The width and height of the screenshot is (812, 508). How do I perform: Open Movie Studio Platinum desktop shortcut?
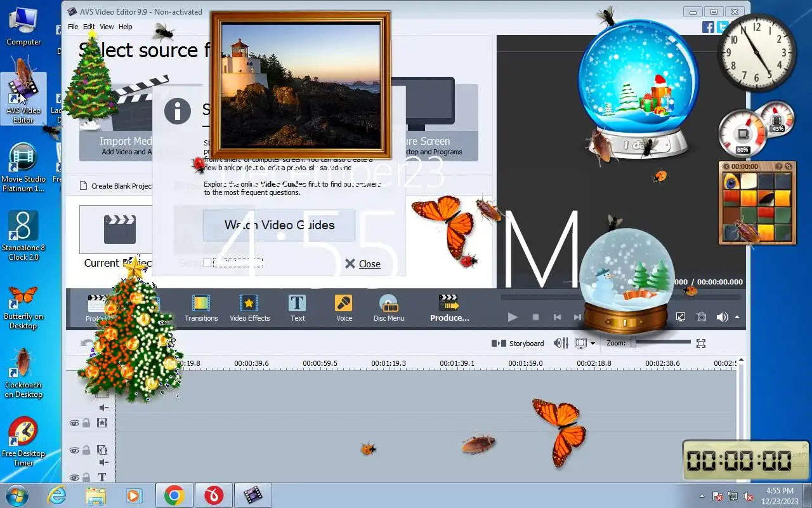(23, 167)
